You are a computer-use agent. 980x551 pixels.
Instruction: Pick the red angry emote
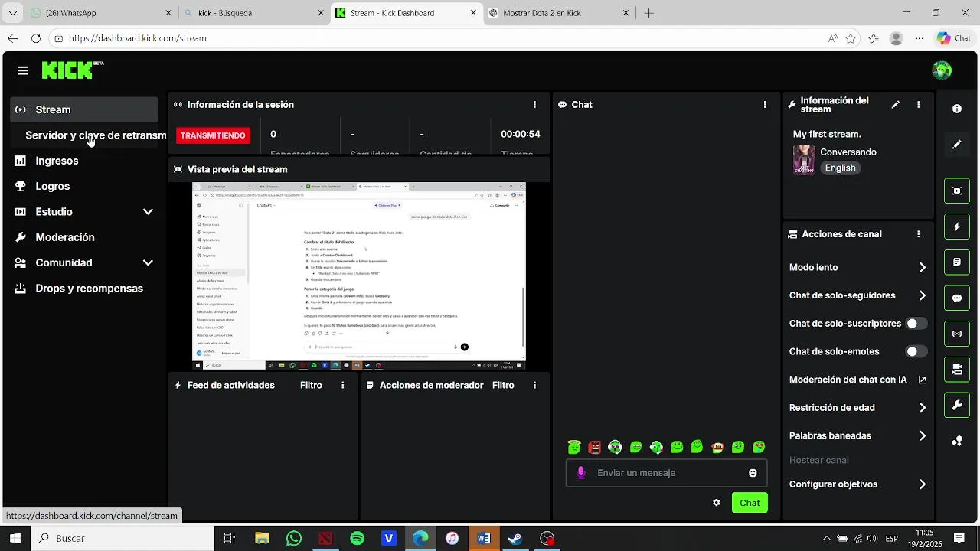tap(595, 447)
